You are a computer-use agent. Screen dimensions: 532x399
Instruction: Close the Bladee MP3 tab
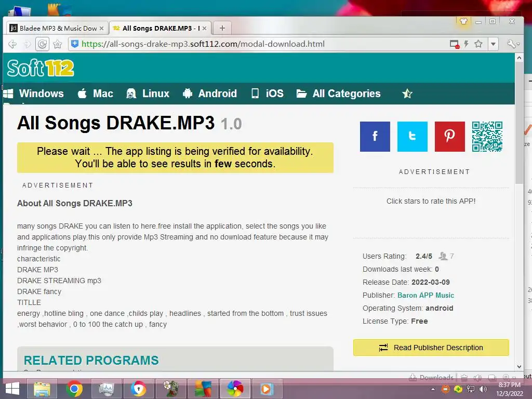(x=101, y=29)
